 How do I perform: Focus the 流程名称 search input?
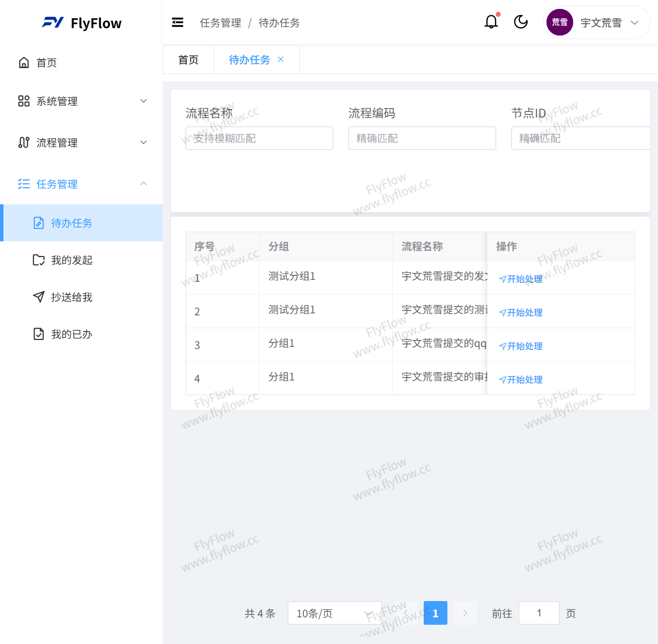259,138
